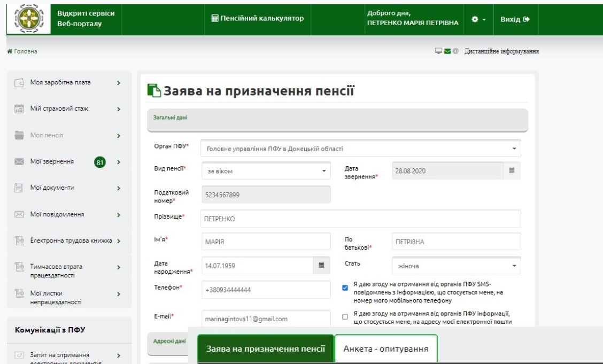This screenshot has width=603, height=364.
Task: Open the Орган ПФУ dropdown
Action: 361,149
